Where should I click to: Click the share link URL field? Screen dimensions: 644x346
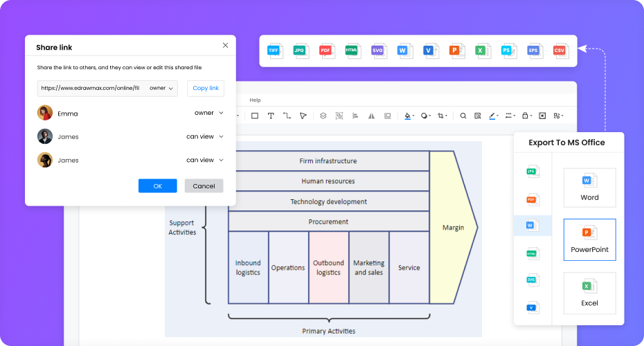[x=91, y=88]
